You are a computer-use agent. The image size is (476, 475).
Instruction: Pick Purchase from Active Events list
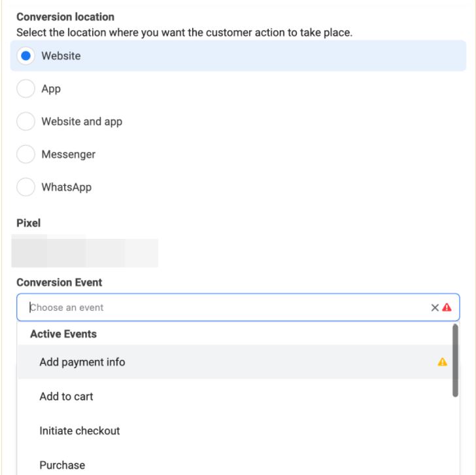pos(62,465)
